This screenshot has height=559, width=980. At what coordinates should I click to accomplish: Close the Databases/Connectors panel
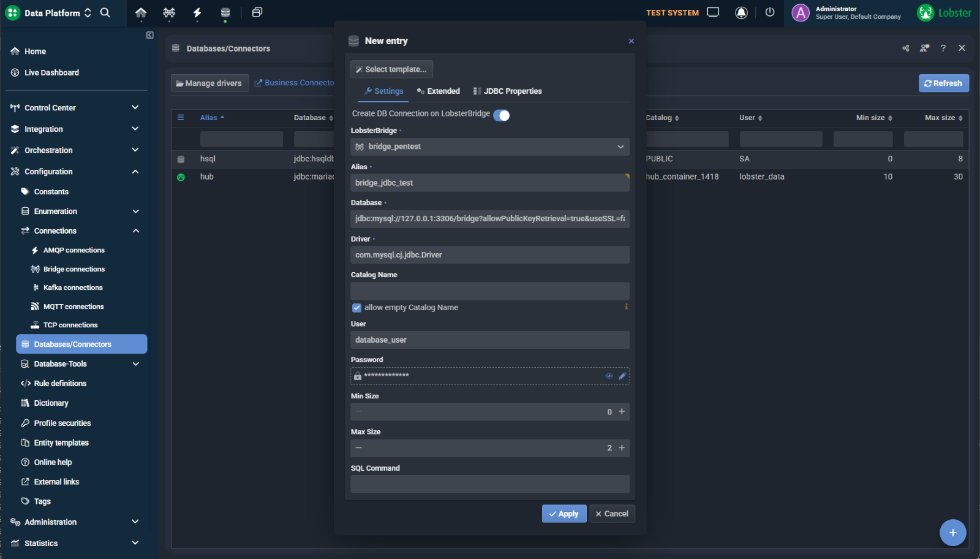tap(962, 48)
